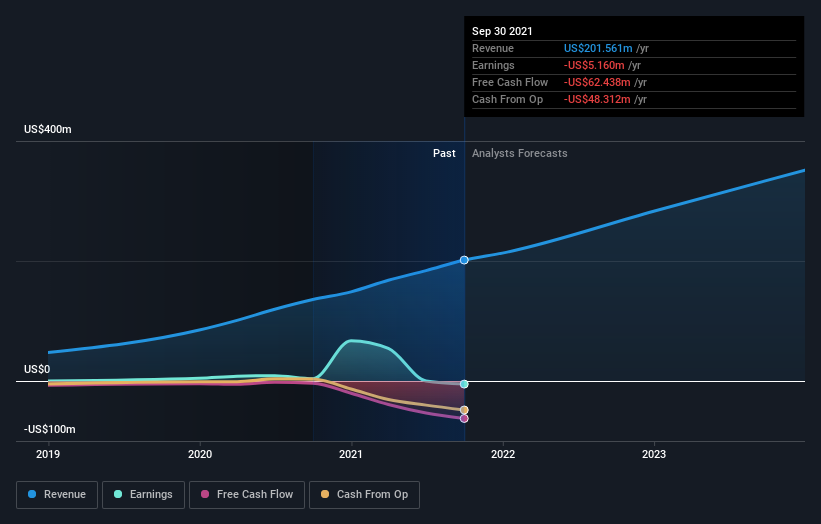The height and width of the screenshot is (524, 821).
Task: Click the Sep 30 2021 tooltip date
Action: pos(502,31)
